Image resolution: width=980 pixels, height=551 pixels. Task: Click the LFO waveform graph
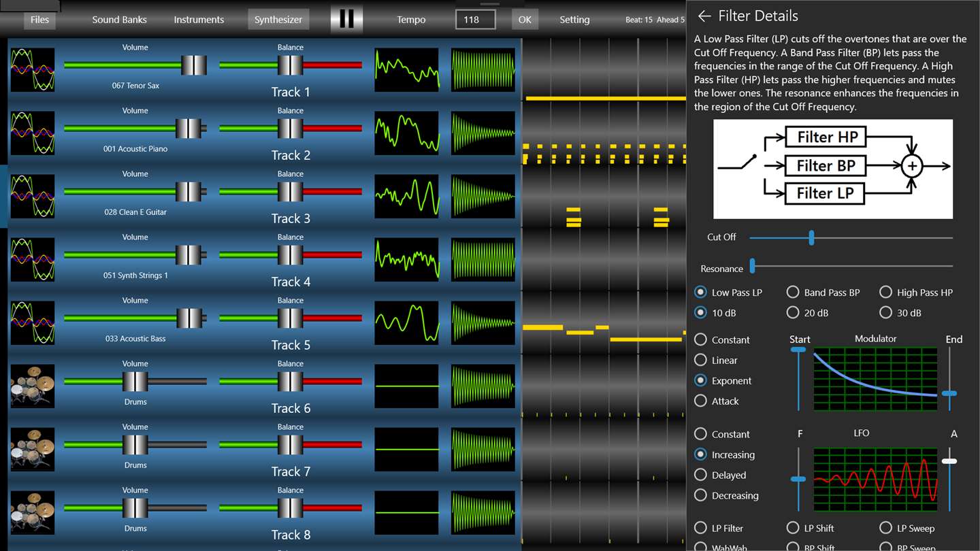[x=875, y=479]
